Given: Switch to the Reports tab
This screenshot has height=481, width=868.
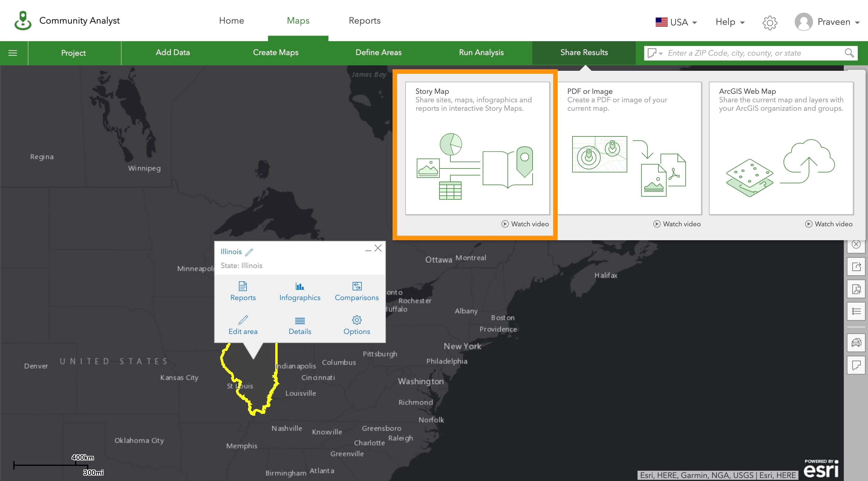Looking at the screenshot, I should pyautogui.click(x=364, y=21).
